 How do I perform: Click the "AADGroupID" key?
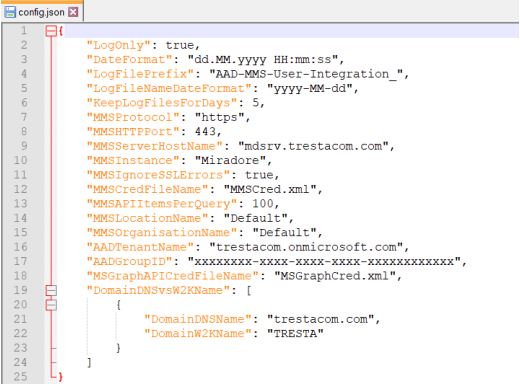tap(130, 261)
